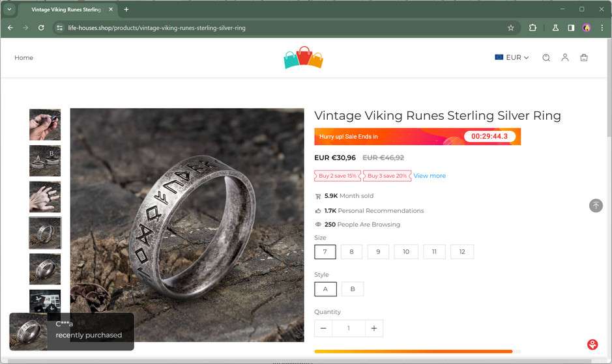Screen dimensions: 612x364
Task: Expand the EUR currency dropdown
Action: point(512,57)
